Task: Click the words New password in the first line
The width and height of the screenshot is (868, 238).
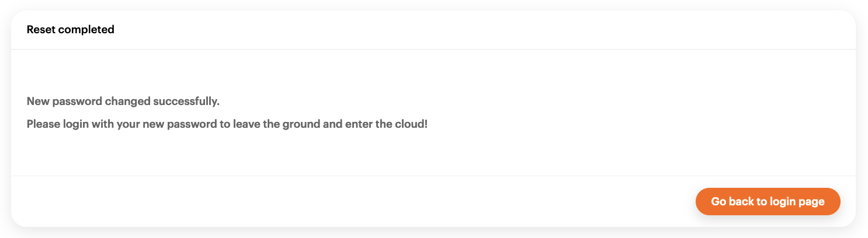Action: (64, 101)
